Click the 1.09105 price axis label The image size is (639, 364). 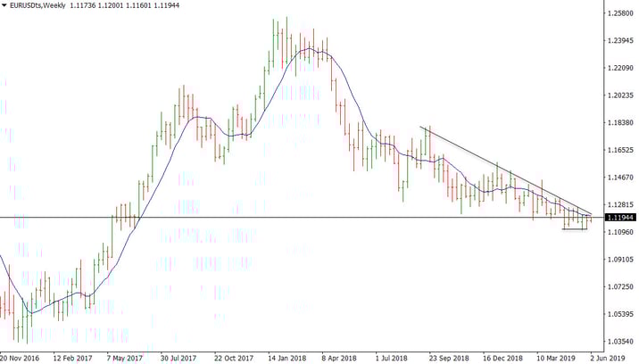click(620, 260)
